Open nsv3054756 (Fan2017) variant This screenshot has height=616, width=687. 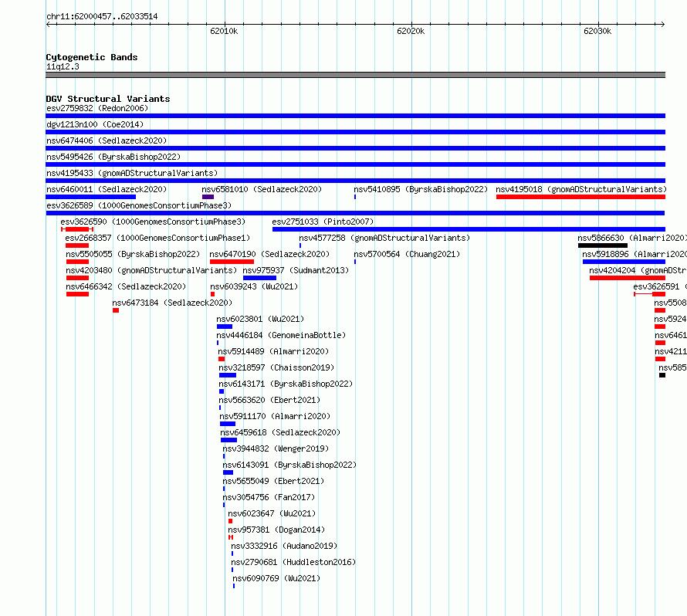[269, 497]
